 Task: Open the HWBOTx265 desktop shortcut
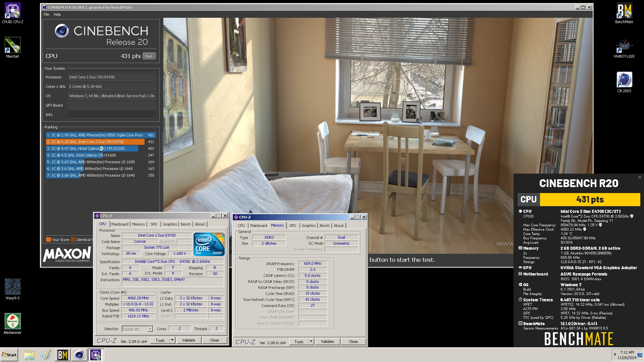pos(624,48)
